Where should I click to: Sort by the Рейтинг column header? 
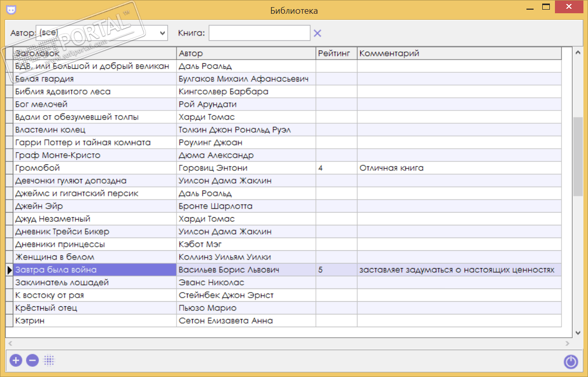coord(336,53)
